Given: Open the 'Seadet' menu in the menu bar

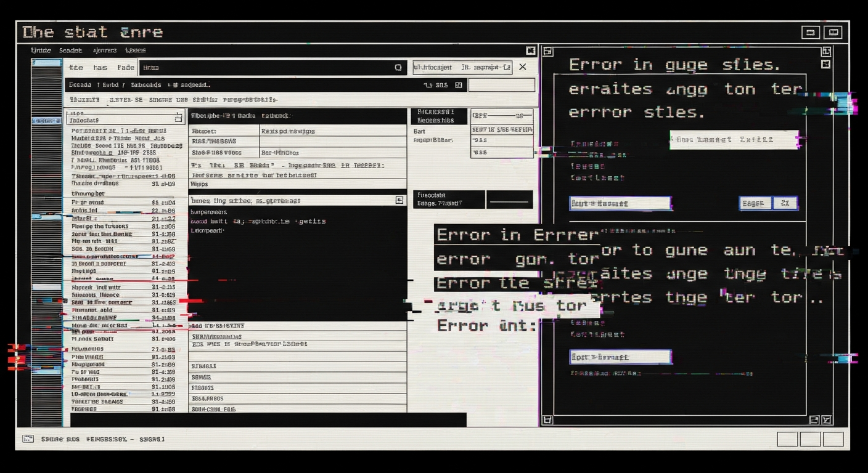Looking at the screenshot, I should coord(70,51).
